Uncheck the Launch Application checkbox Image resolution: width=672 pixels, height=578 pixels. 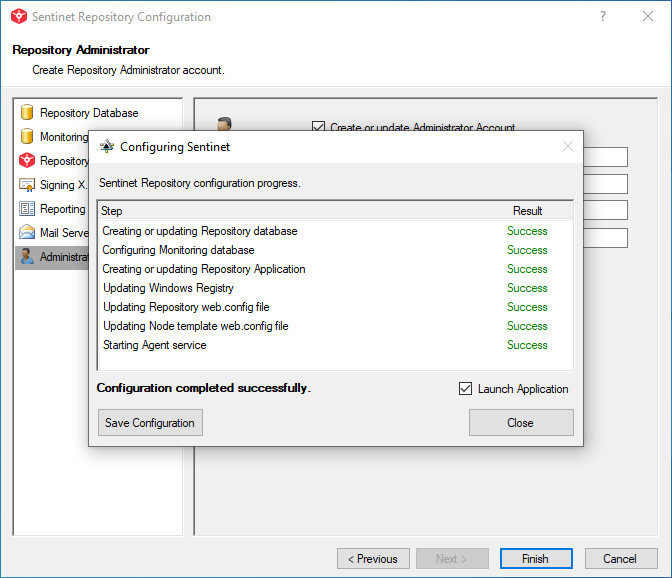(465, 389)
